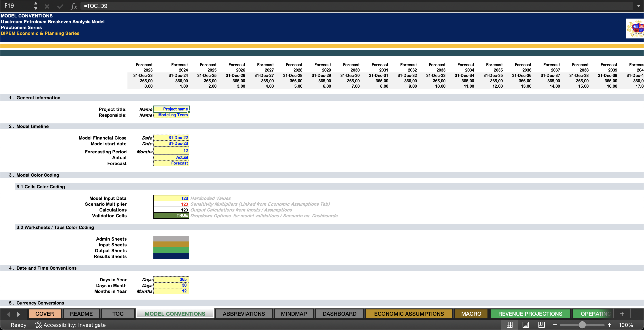Click the 100% zoom level

626,325
